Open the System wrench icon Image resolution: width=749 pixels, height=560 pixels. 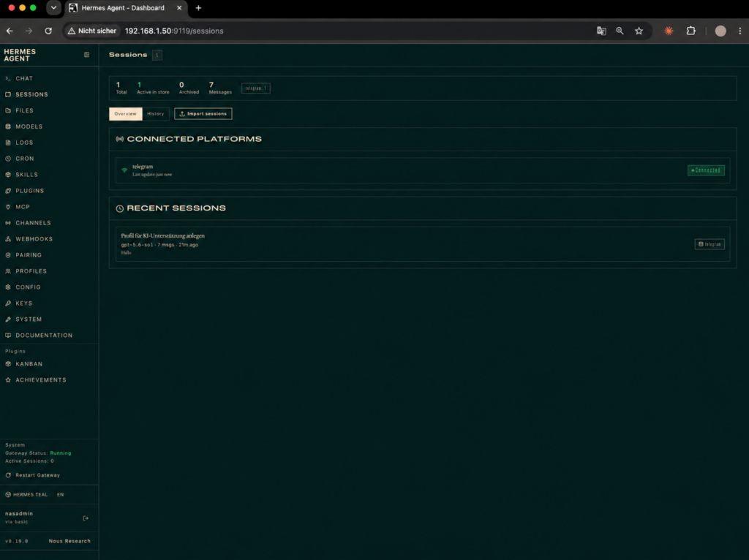click(8, 319)
